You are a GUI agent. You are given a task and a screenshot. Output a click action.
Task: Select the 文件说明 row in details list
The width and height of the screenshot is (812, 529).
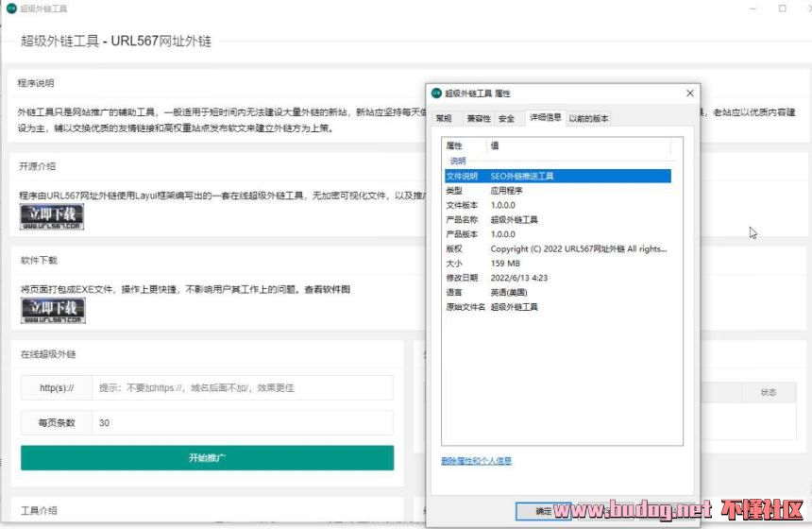pyautogui.click(x=557, y=176)
